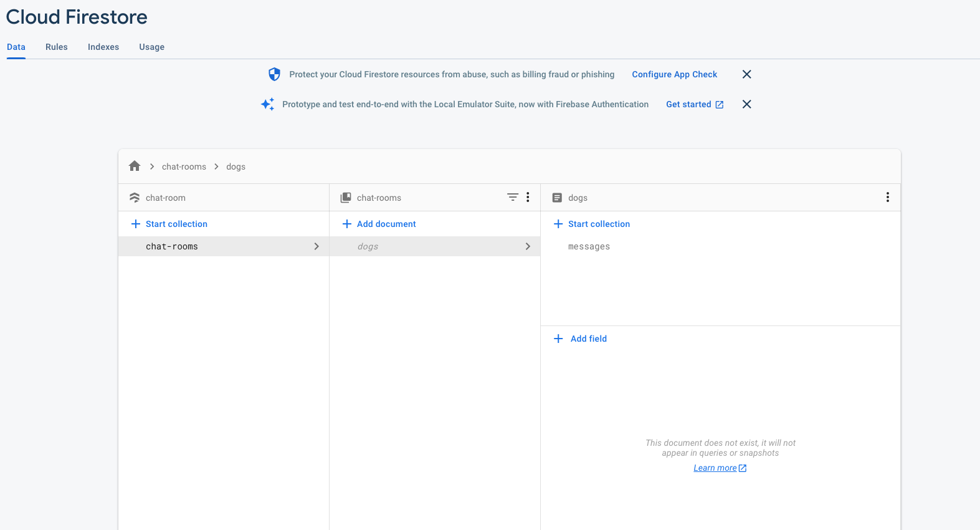
Task: Click the document icon beside dogs header
Action: point(557,198)
